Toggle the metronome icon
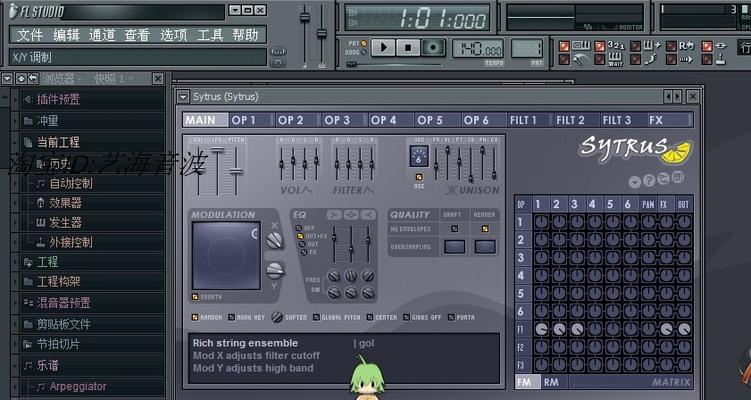Image resolution: width=751 pixels, height=400 pixels. pyautogui.click(x=564, y=59)
